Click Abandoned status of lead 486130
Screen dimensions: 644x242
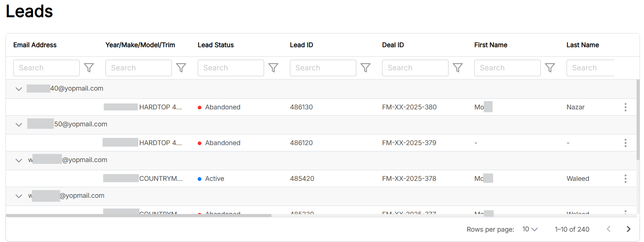coord(219,107)
